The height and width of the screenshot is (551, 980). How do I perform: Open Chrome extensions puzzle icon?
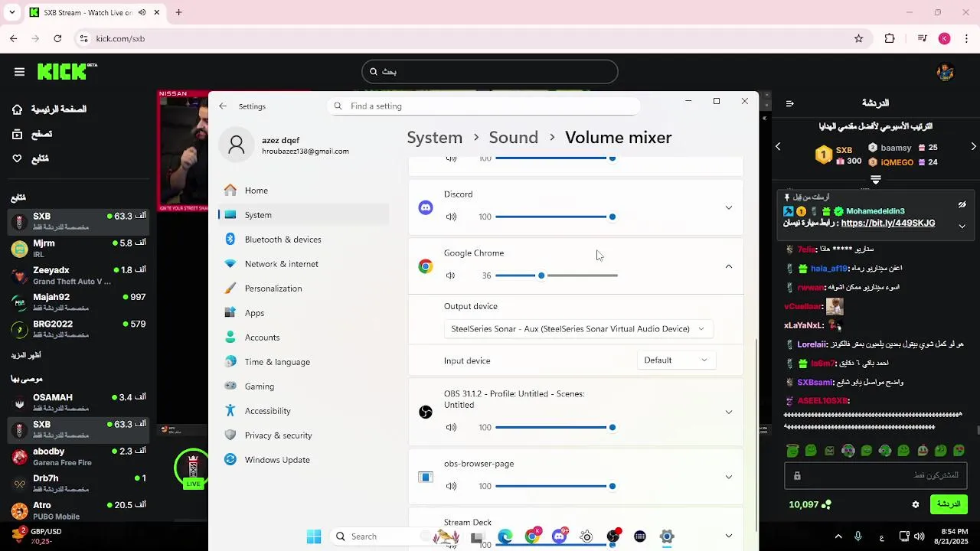pos(890,39)
